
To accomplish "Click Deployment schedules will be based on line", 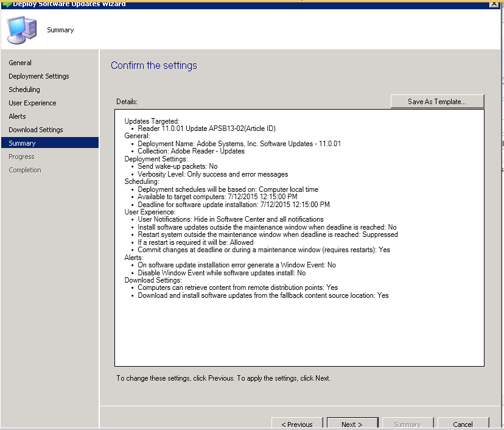I will 228,189.
